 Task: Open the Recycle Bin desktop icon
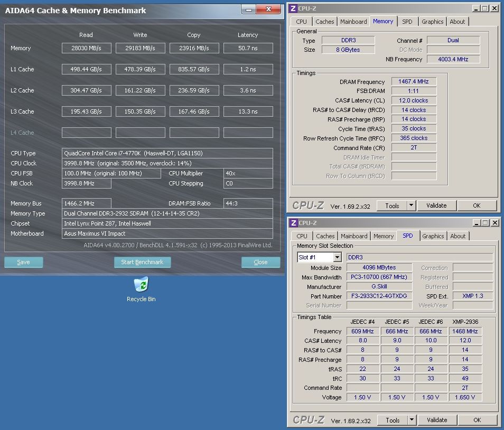(x=141, y=286)
